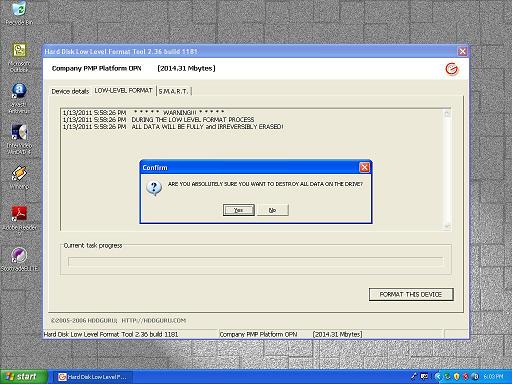Viewport: 512px width, 384px height.
Task: Click the yellow shield tray icon
Action: [x=456, y=377]
